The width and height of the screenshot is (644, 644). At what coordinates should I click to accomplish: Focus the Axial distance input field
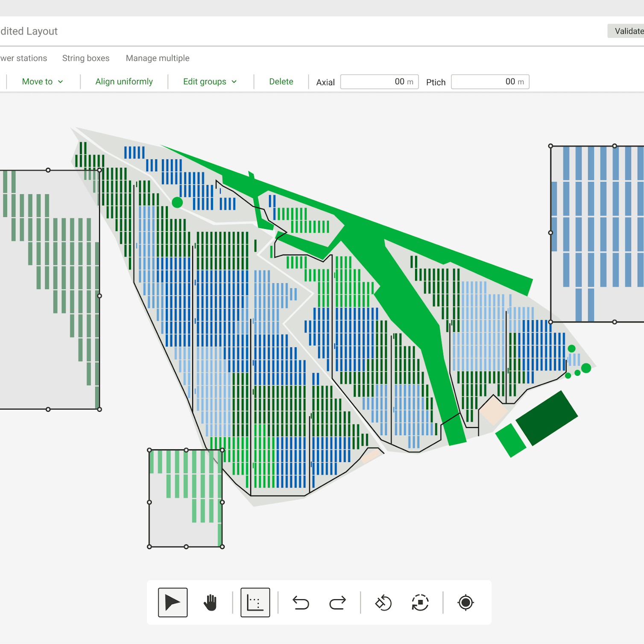pyautogui.click(x=379, y=82)
